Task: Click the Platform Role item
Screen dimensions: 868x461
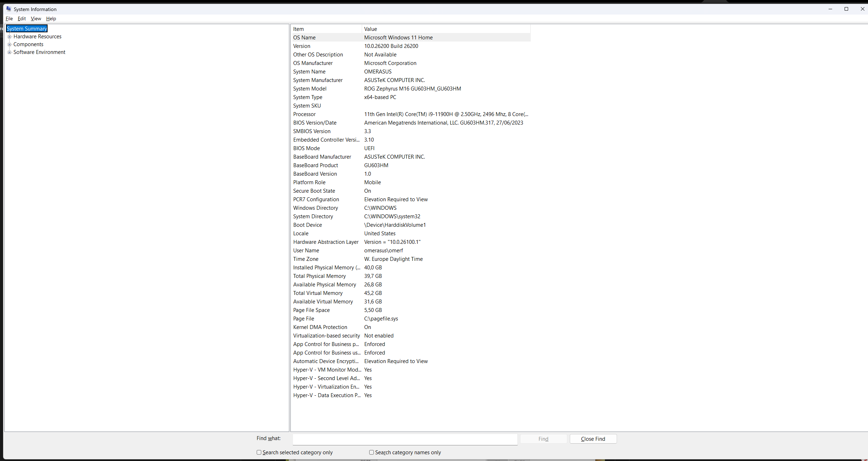Action: coord(309,182)
